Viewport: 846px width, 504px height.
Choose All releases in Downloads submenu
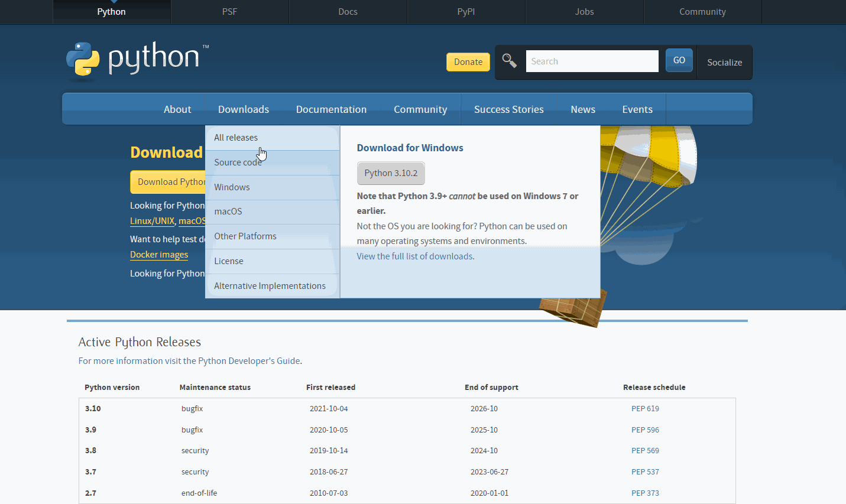(x=272, y=138)
